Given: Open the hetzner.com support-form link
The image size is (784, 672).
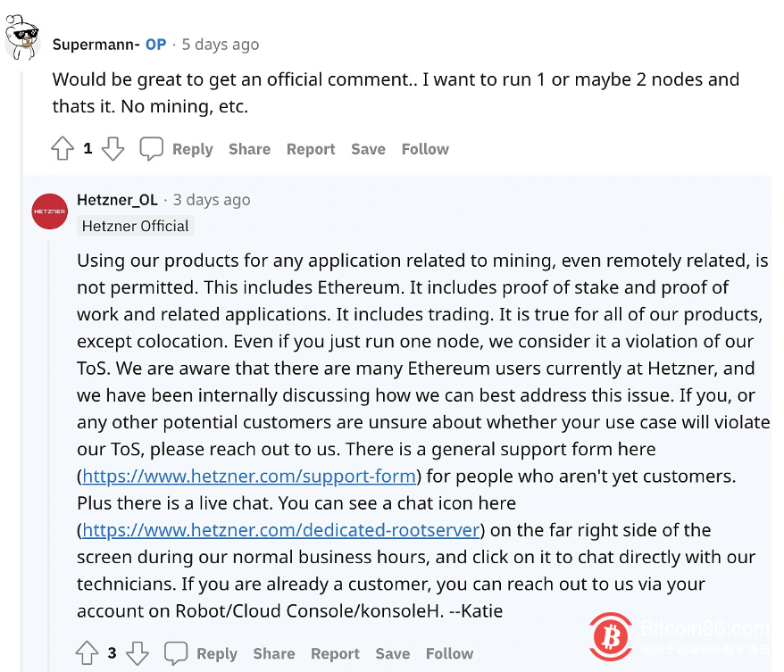Looking at the screenshot, I should click(x=247, y=476).
